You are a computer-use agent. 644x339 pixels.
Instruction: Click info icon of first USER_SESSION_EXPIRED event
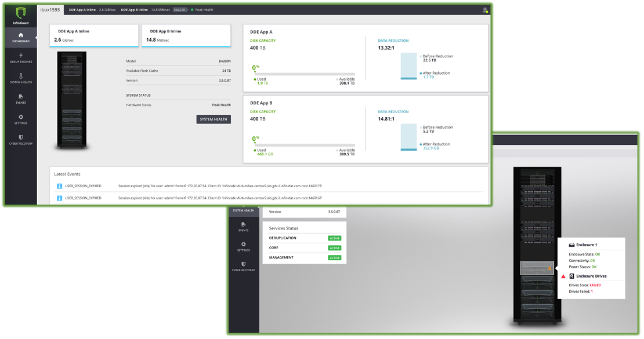(x=59, y=186)
